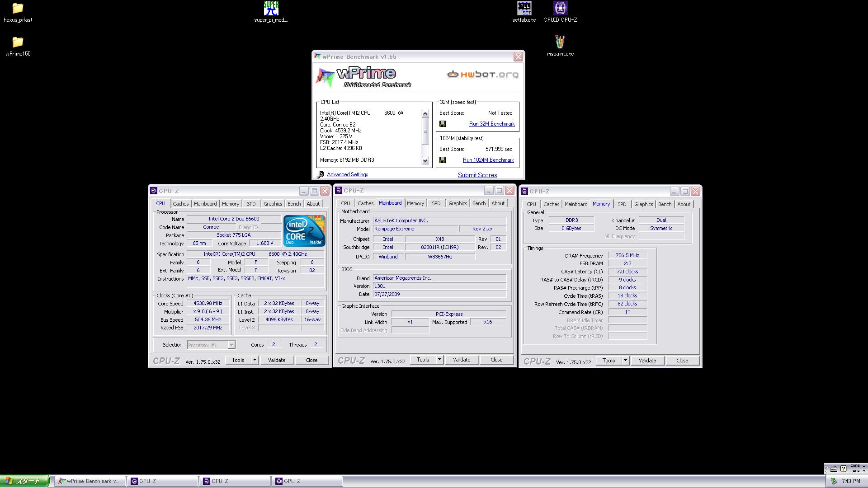This screenshot has width=868, height=488.
Task: Open SPD tab in Memory window
Action: pyautogui.click(x=622, y=204)
